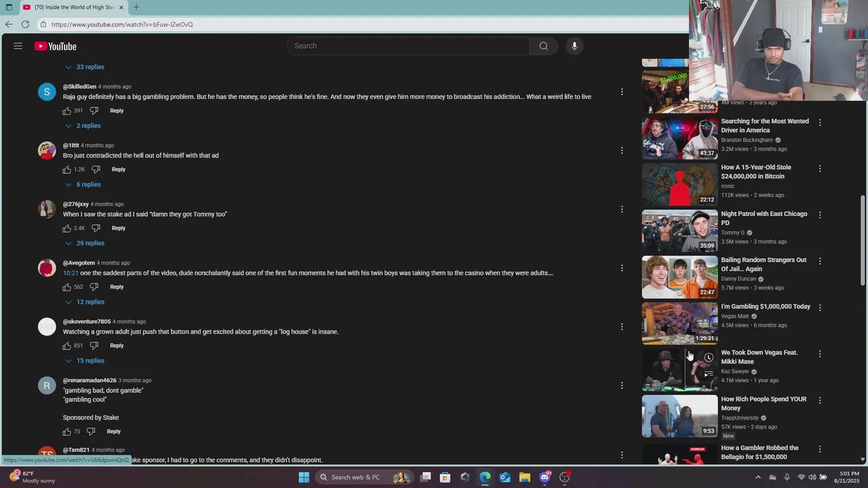Dislike the @1ittt comment

[96, 169]
